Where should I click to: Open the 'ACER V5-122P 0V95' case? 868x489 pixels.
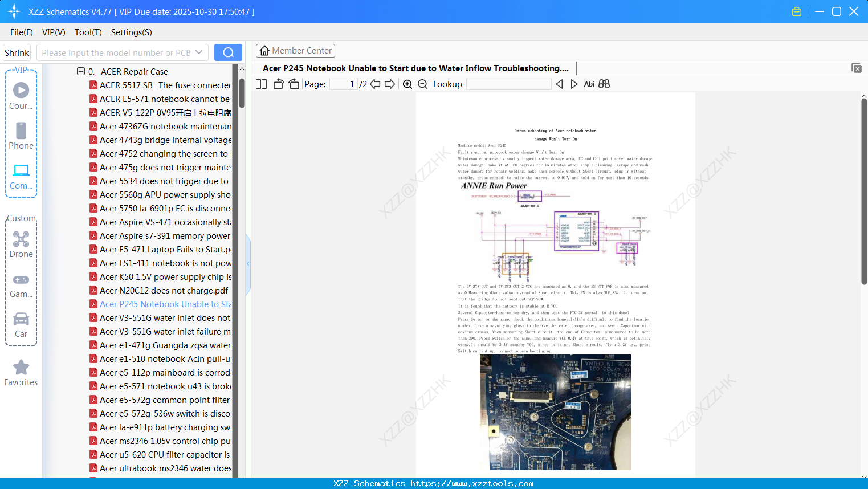click(161, 113)
